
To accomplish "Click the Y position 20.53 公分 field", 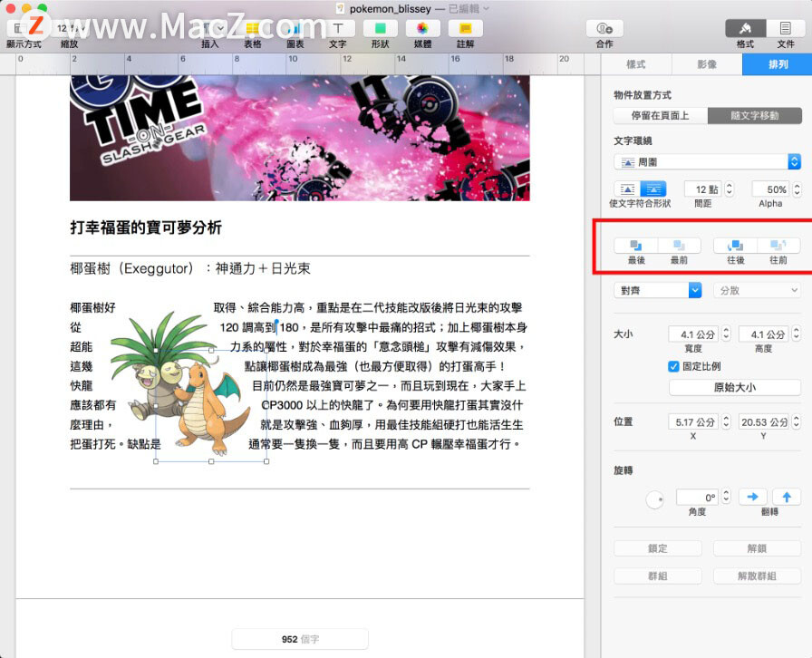I will point(764,421).
